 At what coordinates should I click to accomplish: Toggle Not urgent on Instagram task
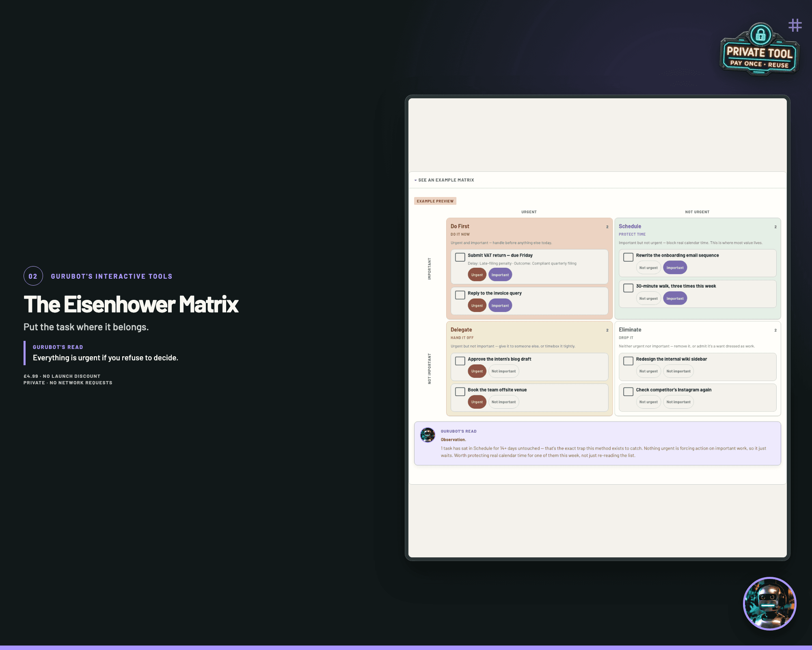pos(648,402)
